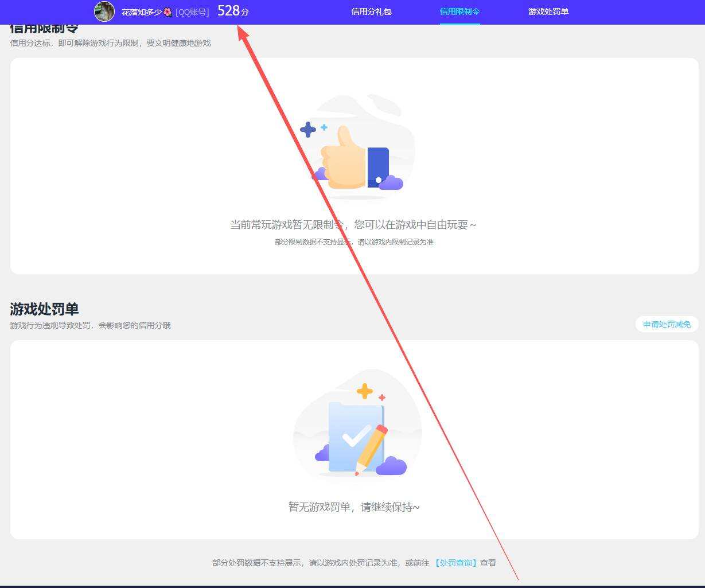Click the footer note 部分处罚数据不支持展示
This screenshot has width=705, height=588.
pos(256,563)
